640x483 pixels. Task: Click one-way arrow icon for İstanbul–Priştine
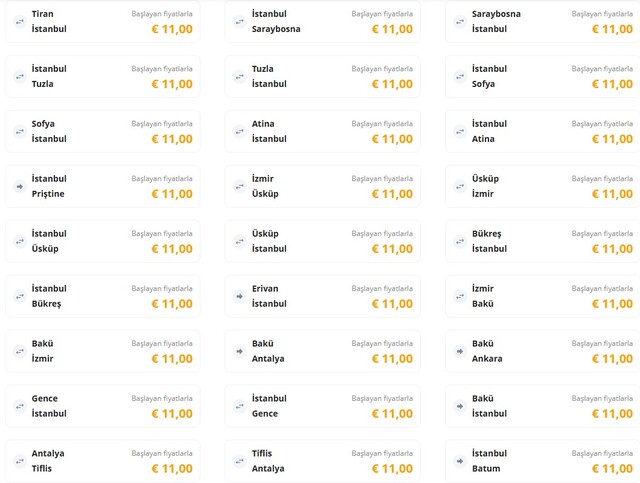19,186
